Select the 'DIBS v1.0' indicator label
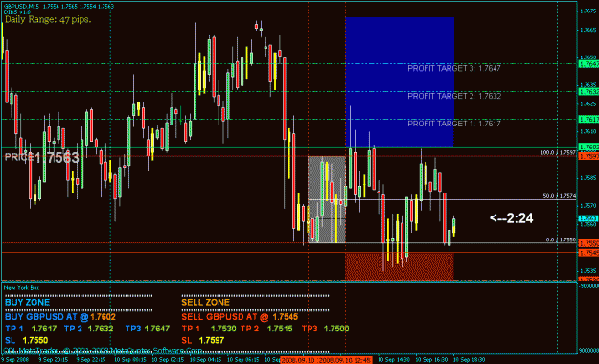599x364 pixels. [16, 12]
